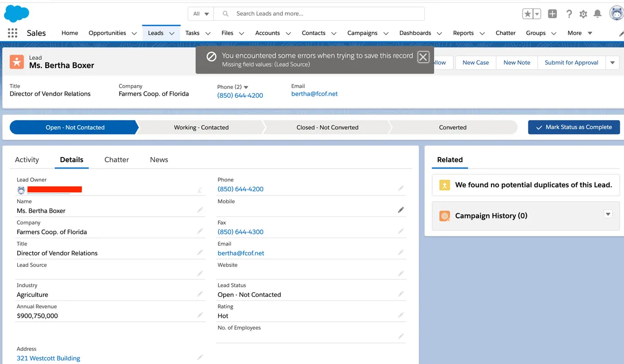Expand the Leads nav chevron
Viewport: 624px width, 364px height.
pos(172,33)
